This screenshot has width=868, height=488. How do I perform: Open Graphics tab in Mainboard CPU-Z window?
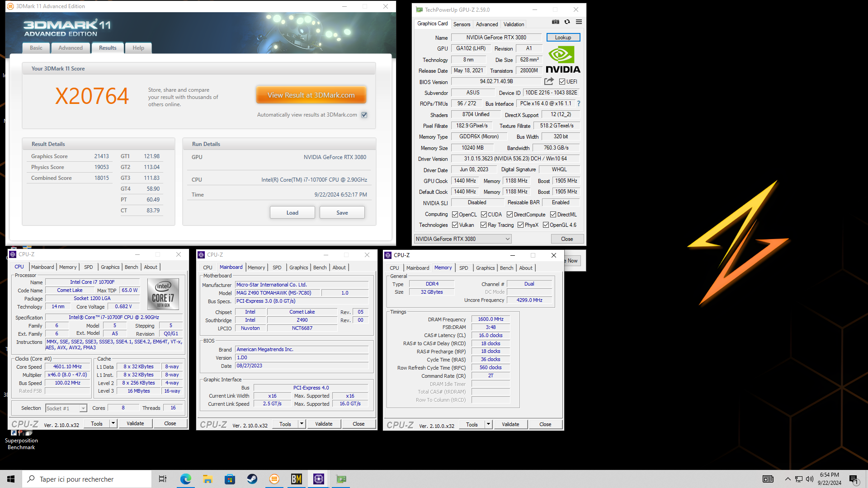coord(299,267)
